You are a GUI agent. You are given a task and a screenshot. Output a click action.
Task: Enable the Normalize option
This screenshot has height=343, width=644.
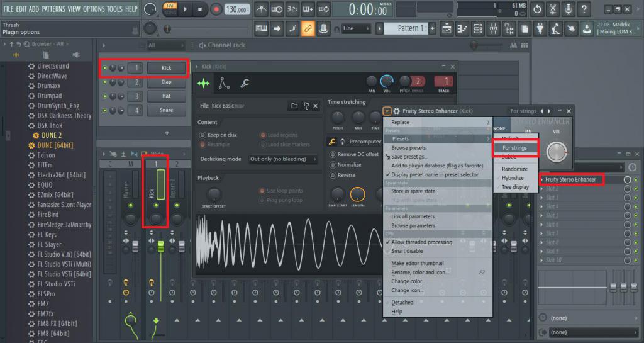tap(333, 165)
